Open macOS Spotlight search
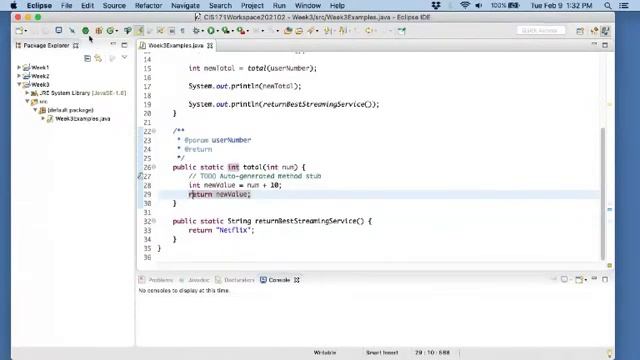Screen dimensions: 640x360 (607, 6)
